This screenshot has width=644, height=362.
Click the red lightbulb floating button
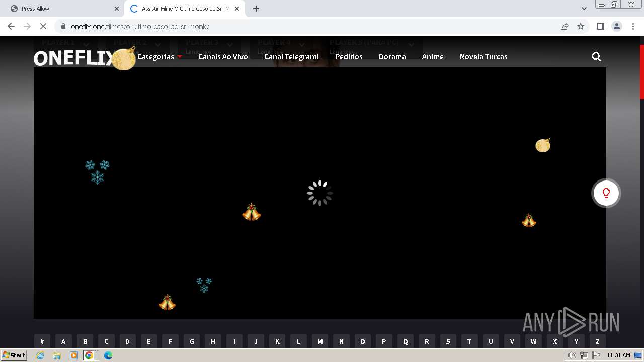pos(606,193)
